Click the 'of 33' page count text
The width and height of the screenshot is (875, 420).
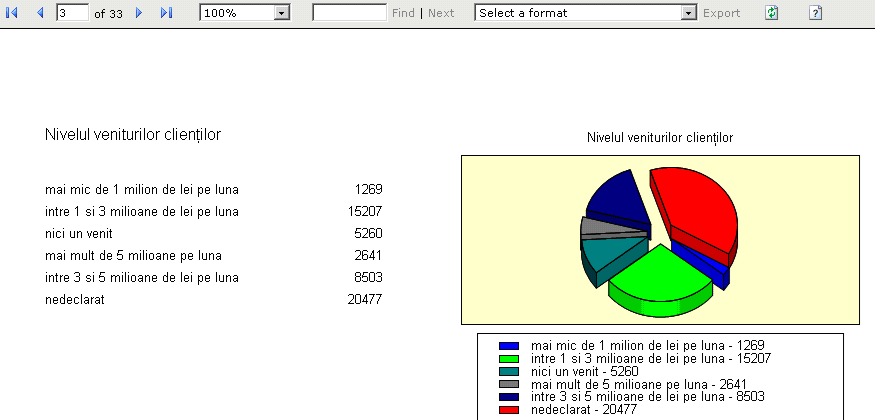click(108, 14)
